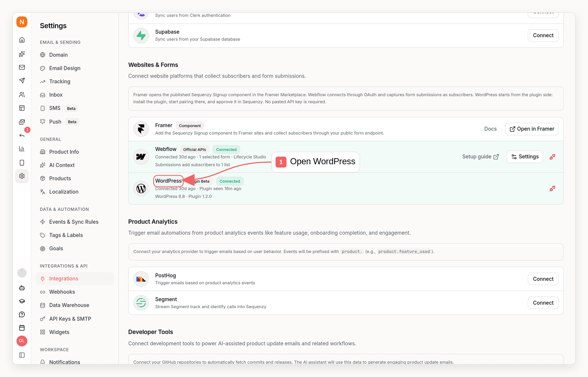
Task: Select Integrations in sidebar
Action: [75, 278]
